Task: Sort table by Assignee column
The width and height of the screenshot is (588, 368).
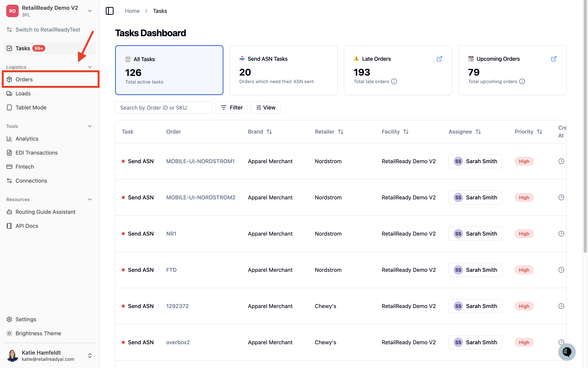Action: click(x=478, y=132)
